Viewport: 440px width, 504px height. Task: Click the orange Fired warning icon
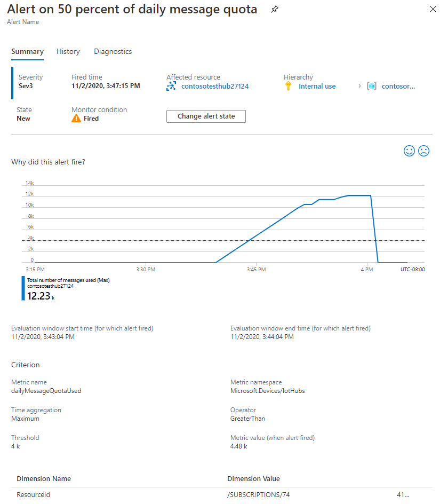tap(76, 119)
